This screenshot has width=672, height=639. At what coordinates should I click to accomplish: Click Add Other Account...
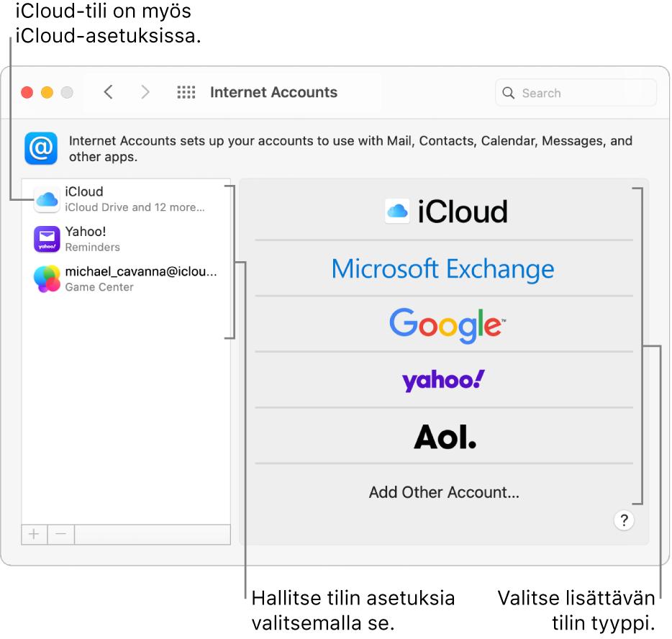click(x=444, y=492)
